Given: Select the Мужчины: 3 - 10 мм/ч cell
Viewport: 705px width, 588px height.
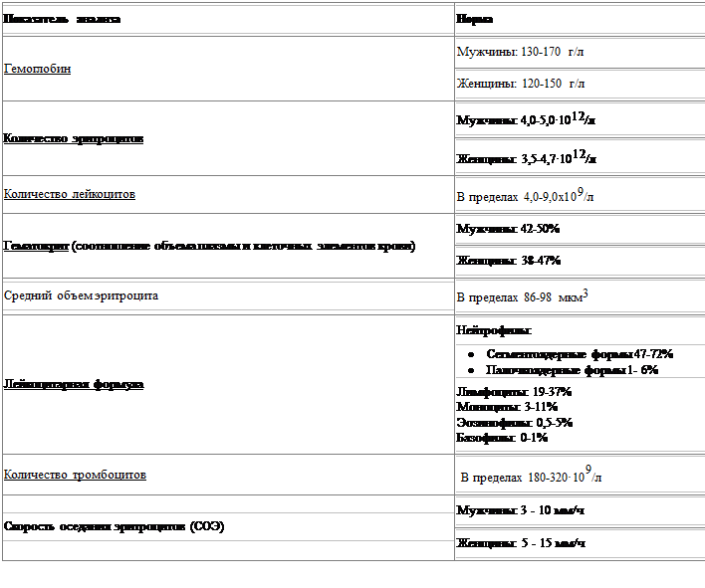Looking at the screenshot, I should pyautogui.click(x=520, y=510).
